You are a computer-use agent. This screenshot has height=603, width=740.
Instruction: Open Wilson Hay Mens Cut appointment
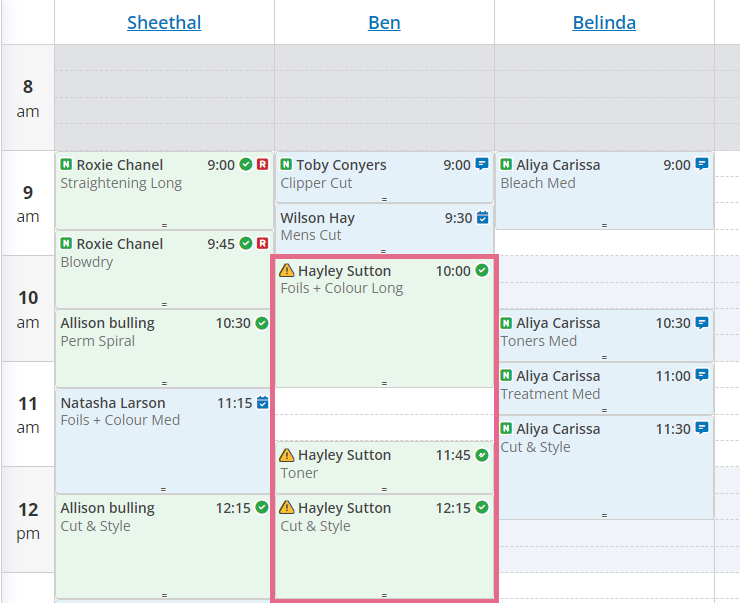[384, 230]
